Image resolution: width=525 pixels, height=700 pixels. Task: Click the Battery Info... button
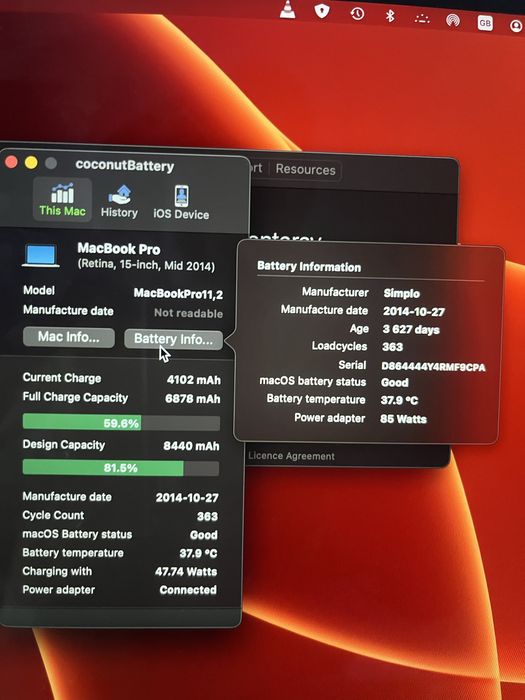[173, 339]
